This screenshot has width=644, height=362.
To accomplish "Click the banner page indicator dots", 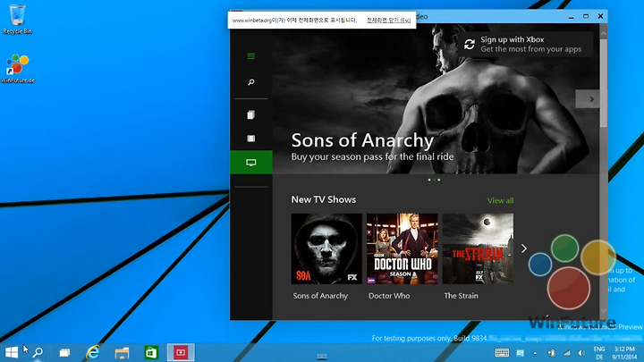I will point(434,180).
